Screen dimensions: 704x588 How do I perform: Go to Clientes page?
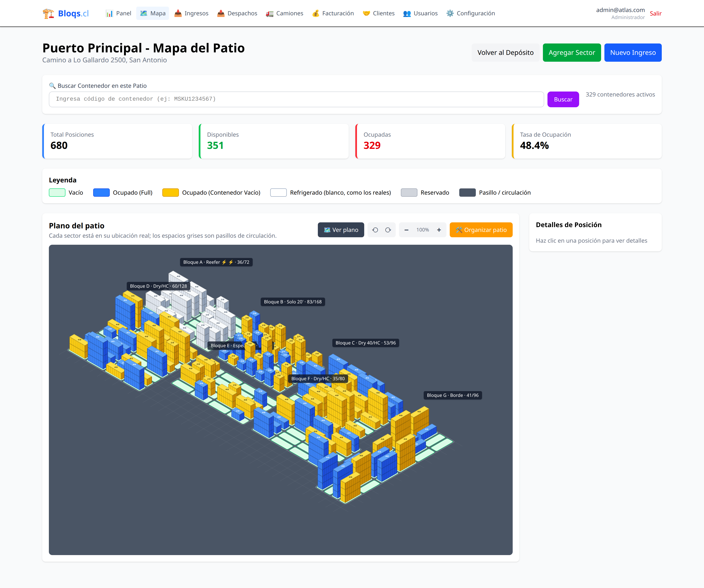pyautogui.click(x=379, y=13)
